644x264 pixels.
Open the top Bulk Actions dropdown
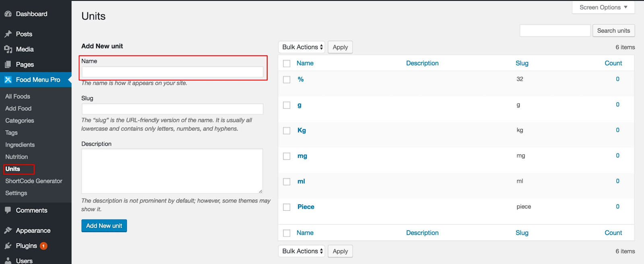(x=301, y=47)
